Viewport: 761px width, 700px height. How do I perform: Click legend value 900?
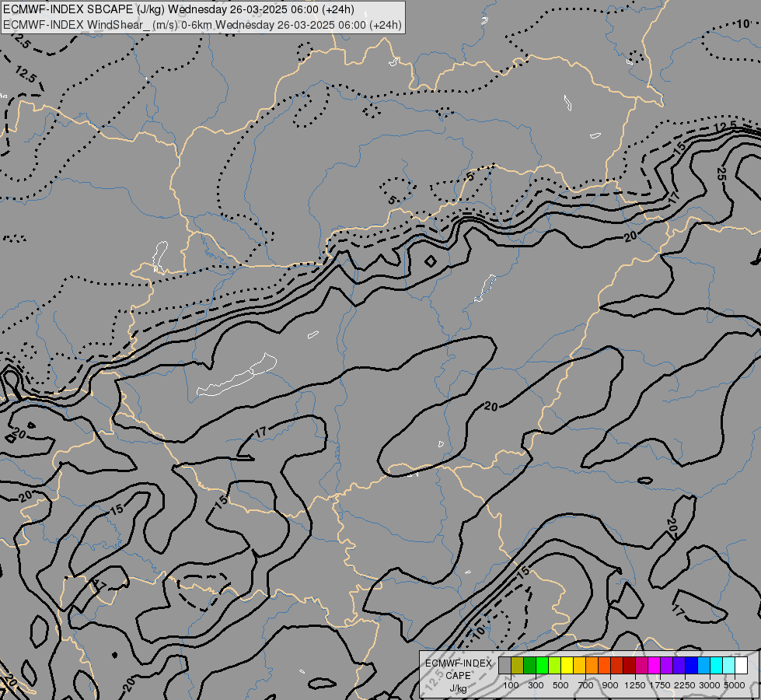610,685
